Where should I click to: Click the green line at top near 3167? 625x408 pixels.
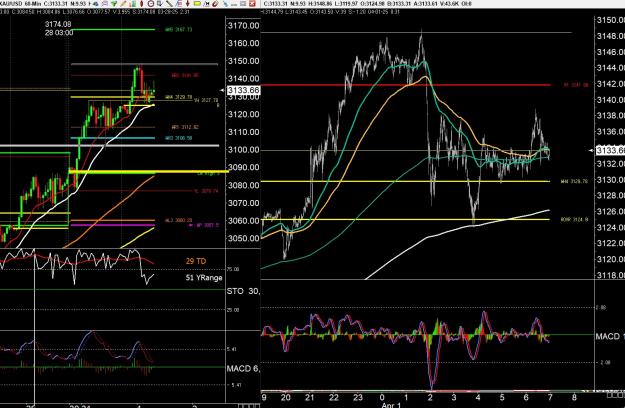(x=112, y=29)
